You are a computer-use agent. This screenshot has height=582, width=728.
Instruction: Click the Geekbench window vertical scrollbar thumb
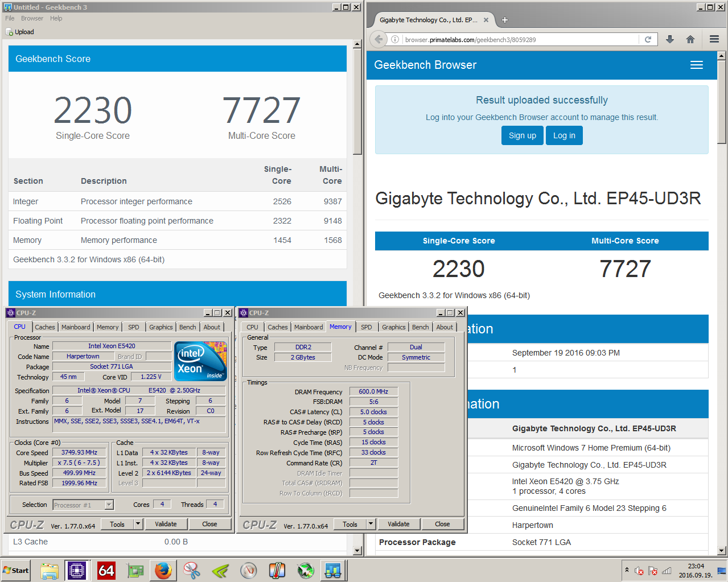(357, 101)
